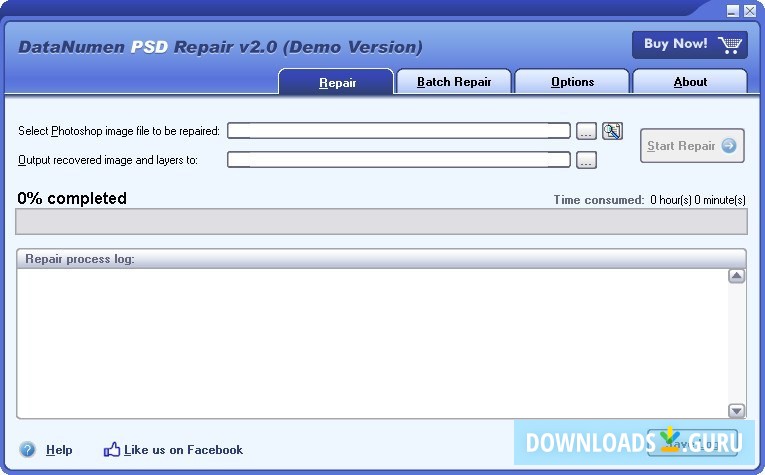This screenshot has width=765, height=475.
Task: Open the Help link
Action: point(59,450)
